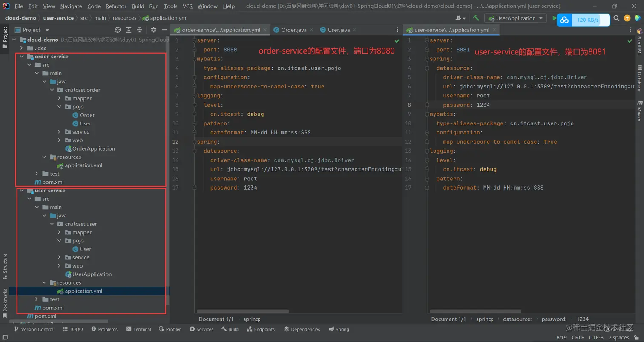644x342 pixels.
Task: Select pom.xml under order-service
Action: [49, 182]
